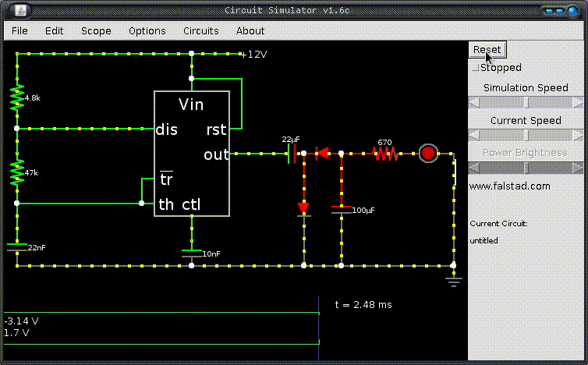588x365 pixels.
Task: Click the untitled circuit name
Action: click(x=484, y=240)
